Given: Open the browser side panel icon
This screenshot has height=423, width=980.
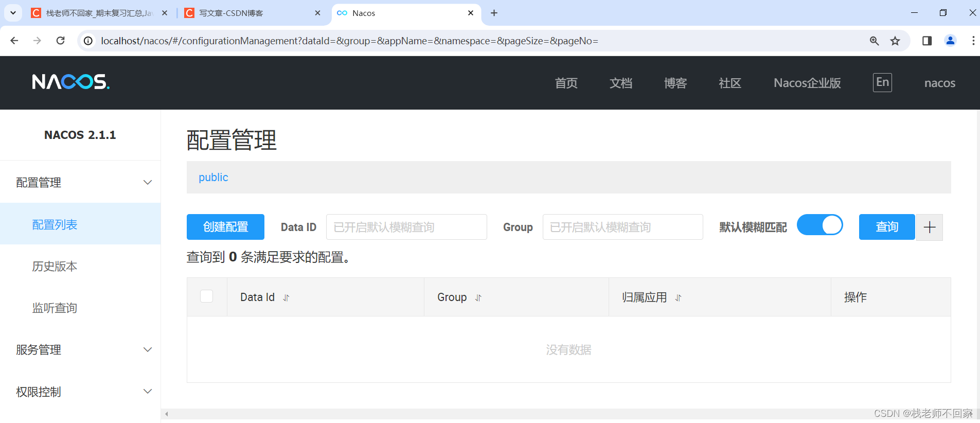Looking at the screenshot, I should pos(927,41).
